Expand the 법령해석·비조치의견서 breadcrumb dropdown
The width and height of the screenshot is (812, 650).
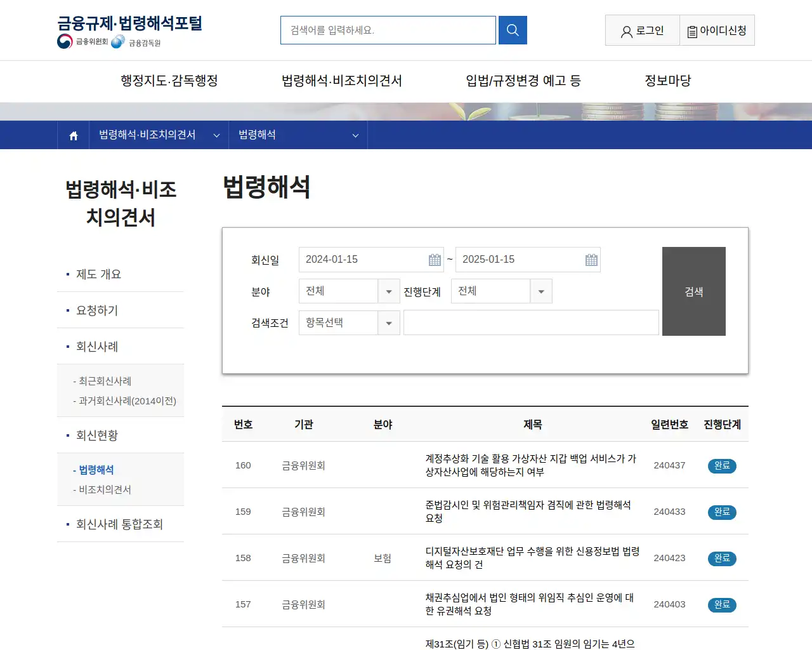[x=159, y=135]
